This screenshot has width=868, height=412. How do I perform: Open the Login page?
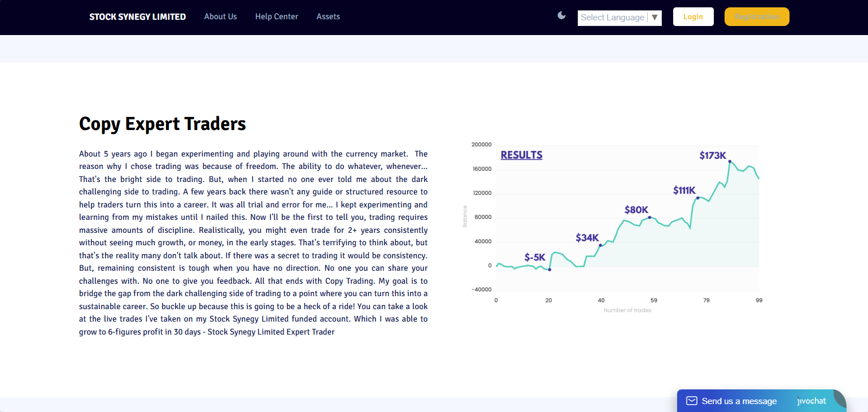coord(693,17)
